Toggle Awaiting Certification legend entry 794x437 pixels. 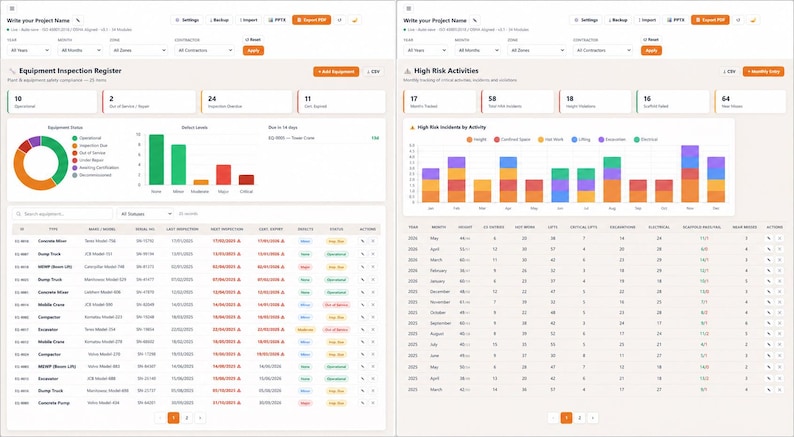coord(95,168)
